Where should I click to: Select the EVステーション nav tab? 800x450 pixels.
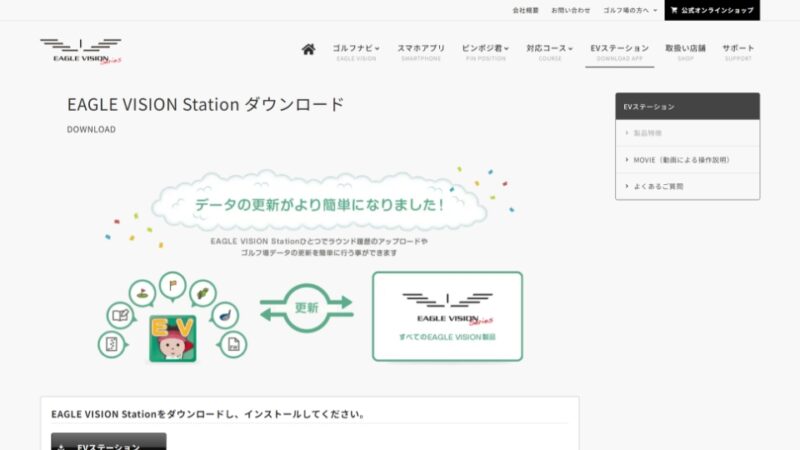(x=619, y=52)
